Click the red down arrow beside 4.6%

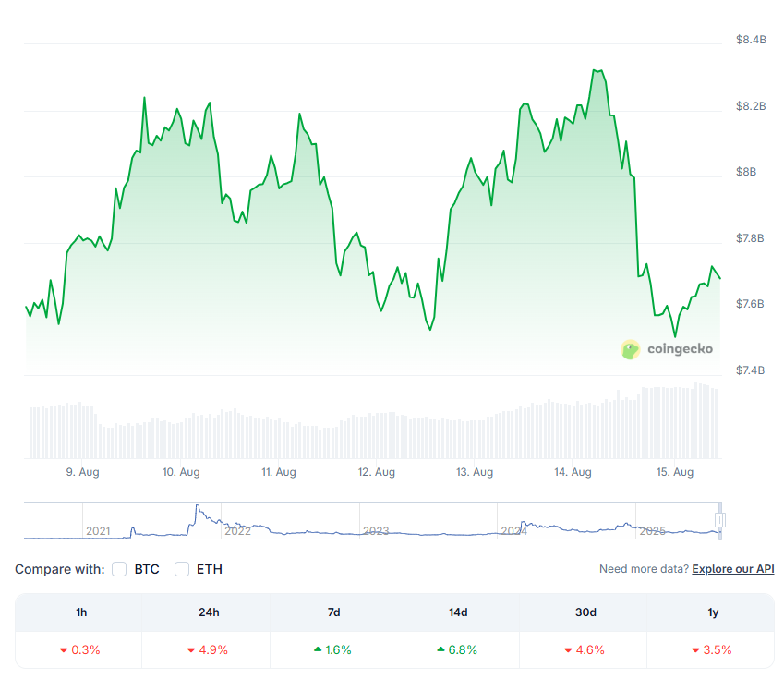click(568, 650)
